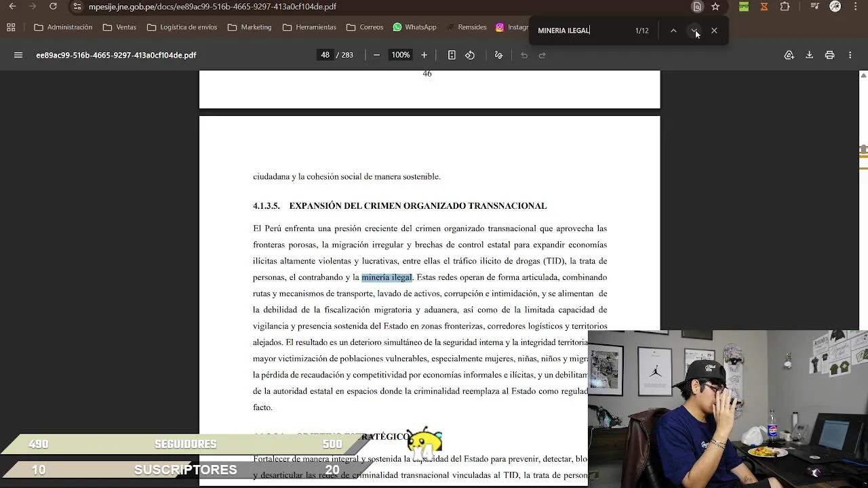Click the find-in-page icon in address bar
868x488 pixels.
697,7
